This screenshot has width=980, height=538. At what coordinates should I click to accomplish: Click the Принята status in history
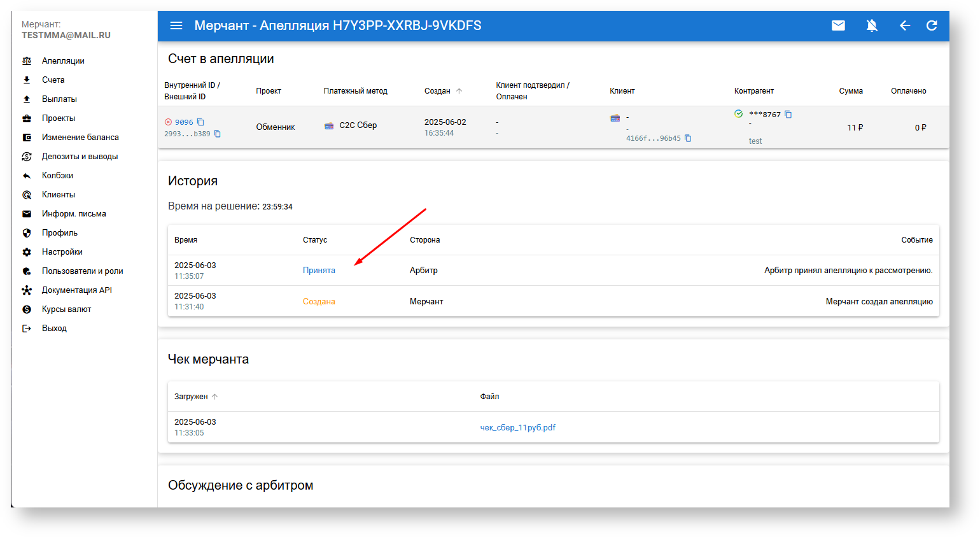[x=319, y=271]
